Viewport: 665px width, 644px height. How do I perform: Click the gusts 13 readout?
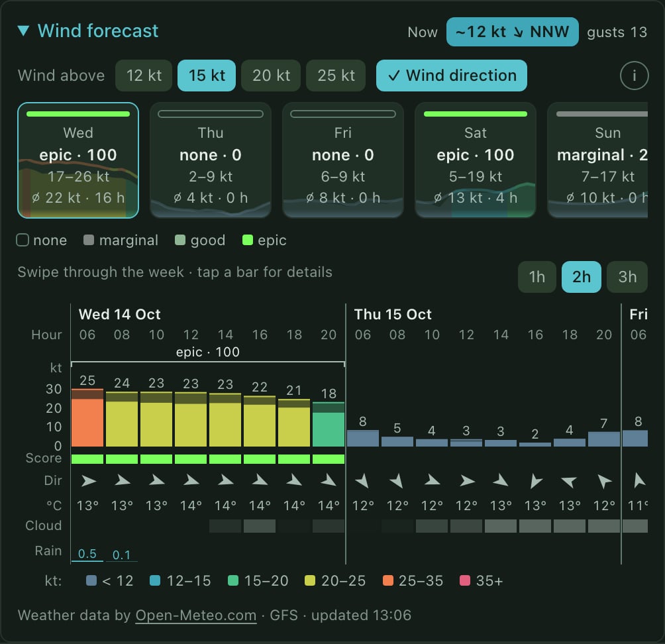(x=617, y=32)
